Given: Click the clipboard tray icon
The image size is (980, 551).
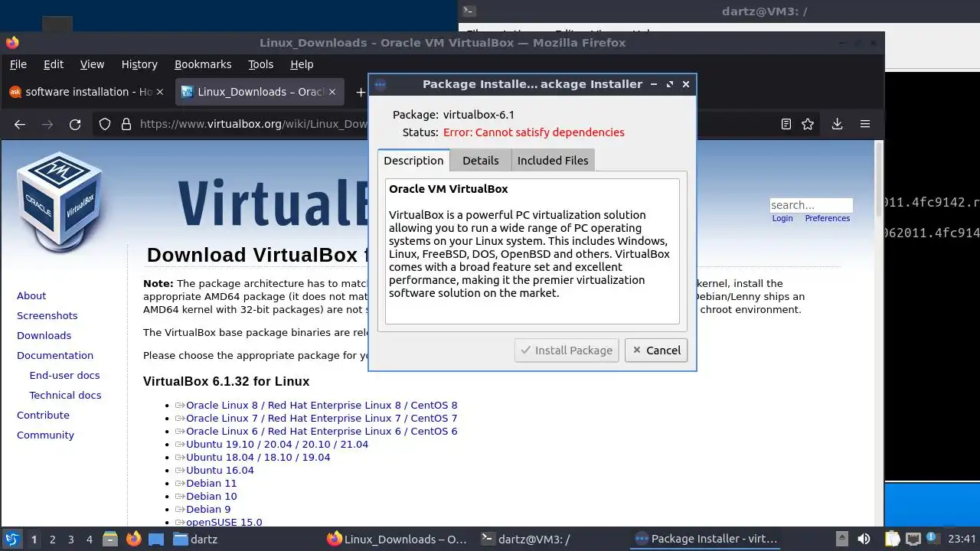Looking at the screenshot, I should (x=893, y=540).
